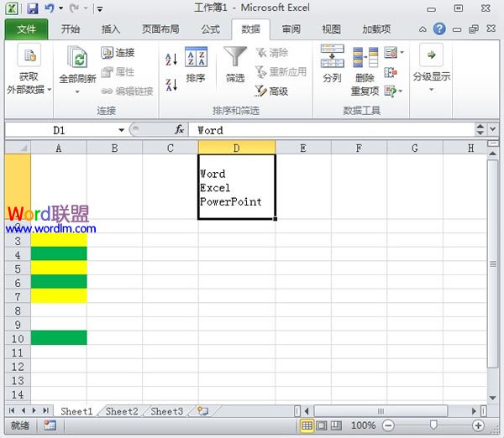Click macro record icon in status bar
504x438 pixels.
pos(50,425)
